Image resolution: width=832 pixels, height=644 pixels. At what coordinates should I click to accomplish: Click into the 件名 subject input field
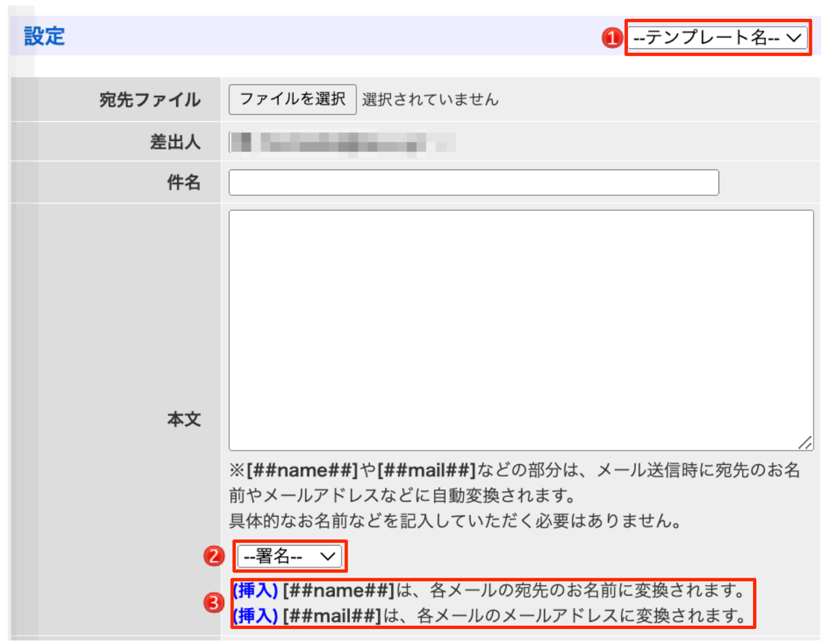pos(473,182)
